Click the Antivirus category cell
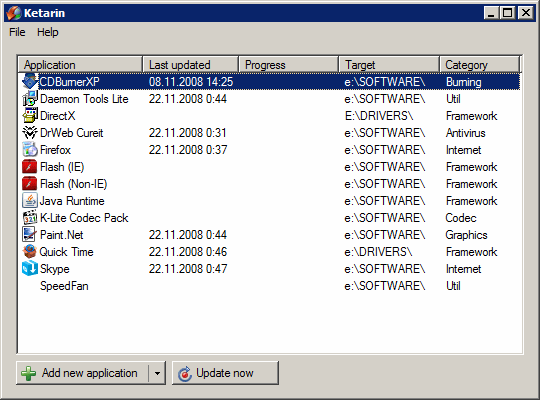Viewport: 540px width, 400px height. coord(466,133)
